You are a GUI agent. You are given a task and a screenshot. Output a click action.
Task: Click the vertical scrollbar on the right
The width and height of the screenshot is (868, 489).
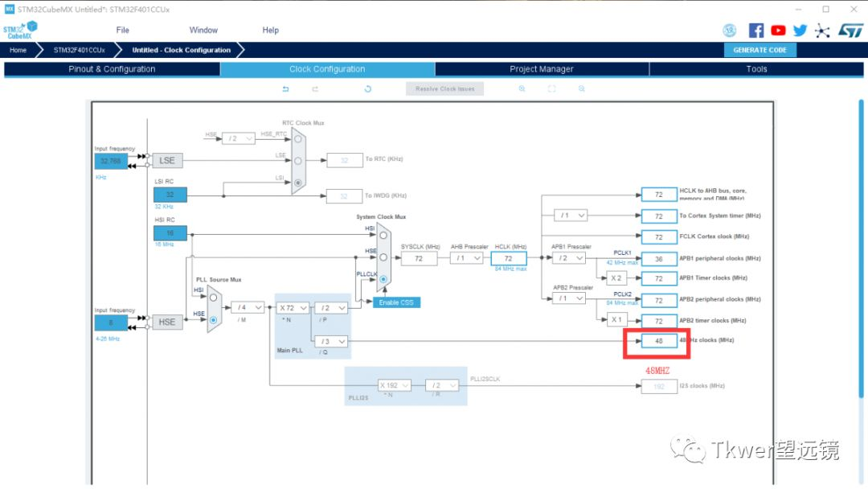tap(861, 248)
